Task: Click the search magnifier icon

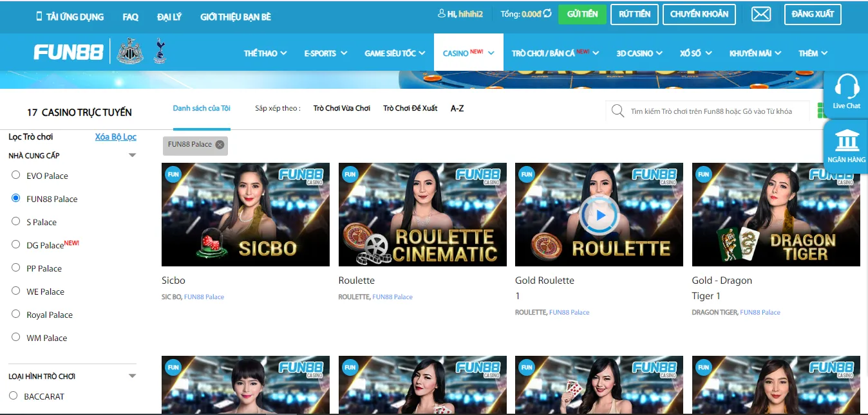Action: pos(618,111)
